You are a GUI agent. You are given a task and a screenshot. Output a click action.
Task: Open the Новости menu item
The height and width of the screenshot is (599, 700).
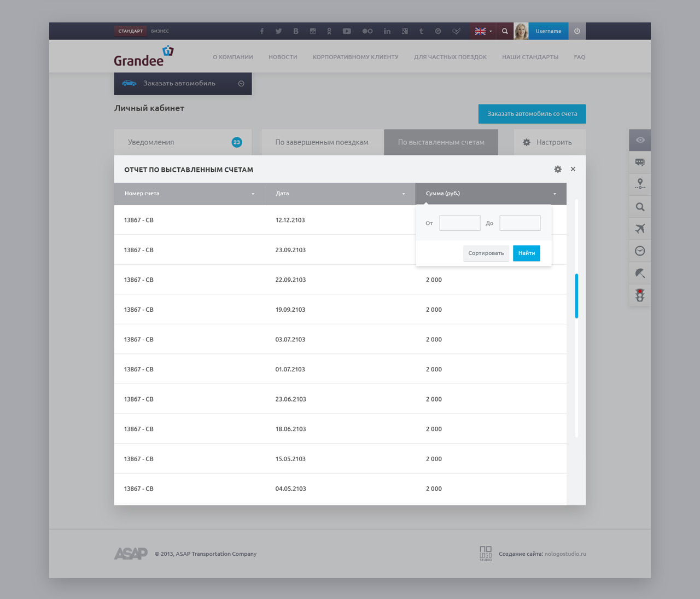283,57
